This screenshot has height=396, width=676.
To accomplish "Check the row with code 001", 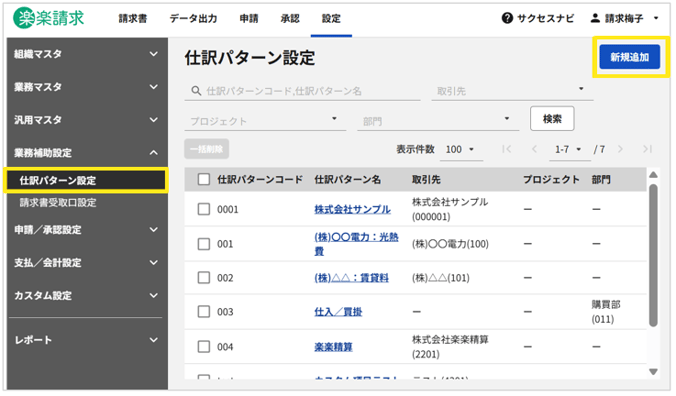I will coord(203,244).
